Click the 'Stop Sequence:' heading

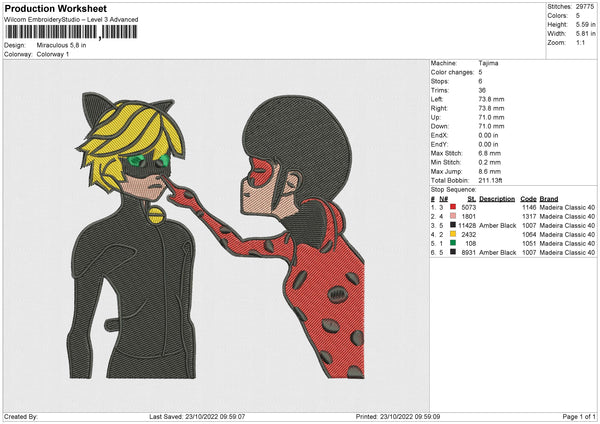coord(453,189)
